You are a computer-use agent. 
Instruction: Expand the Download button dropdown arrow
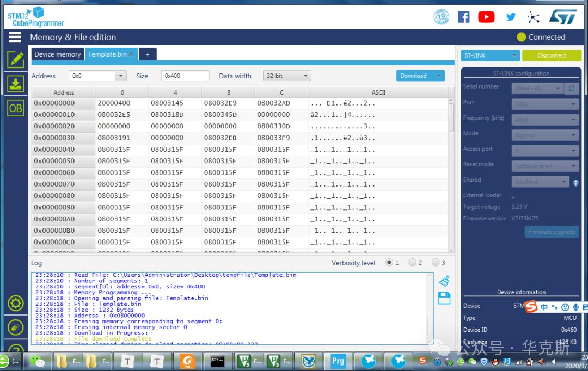click(438, 76)
